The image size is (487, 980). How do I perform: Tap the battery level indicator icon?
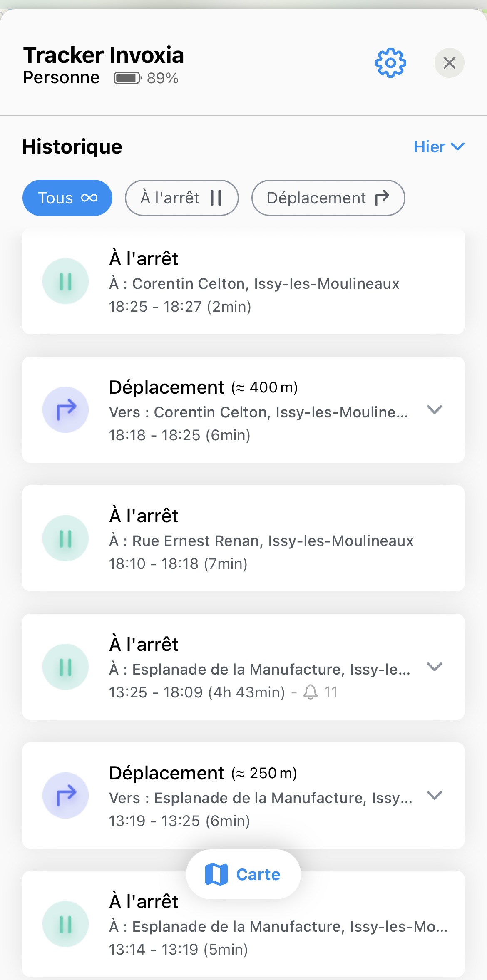point(128,78)
